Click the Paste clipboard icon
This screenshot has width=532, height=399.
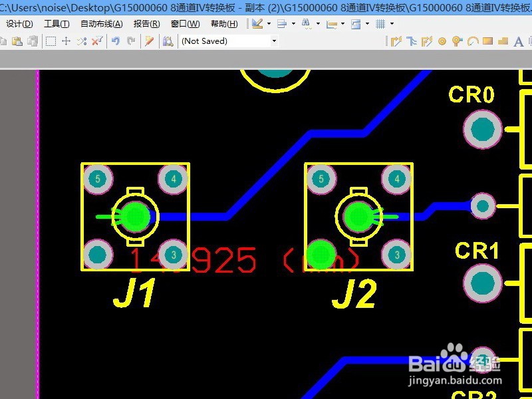(x=17, y=41)
